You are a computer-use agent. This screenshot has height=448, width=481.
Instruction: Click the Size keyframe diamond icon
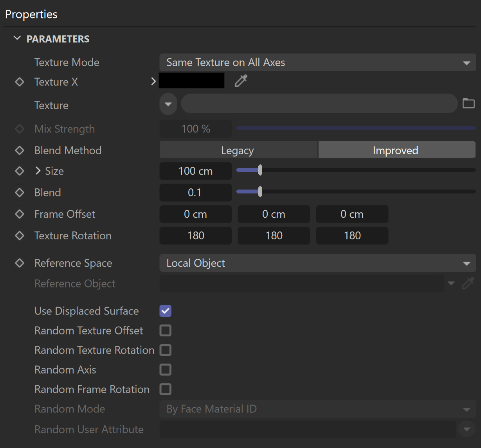20,171
